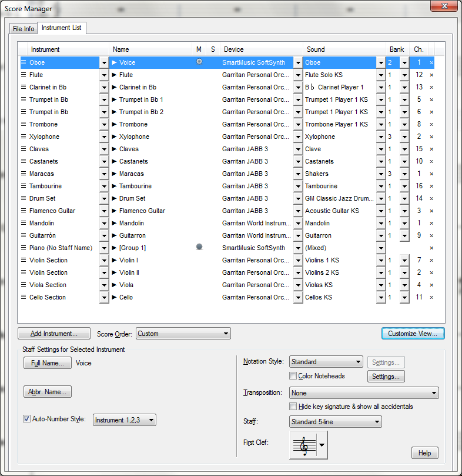Click the drag handle for Drum Set row
462x476 pixels.
(24, 198)
